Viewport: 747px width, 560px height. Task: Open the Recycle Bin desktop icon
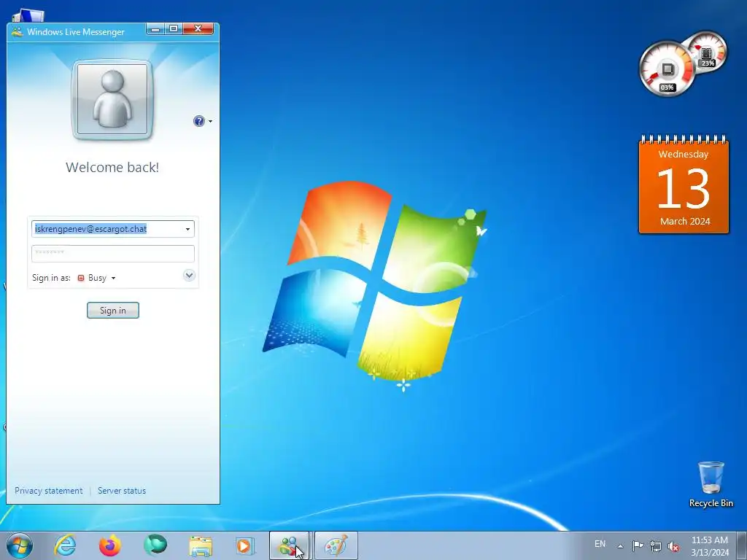(x=711, y=484)
